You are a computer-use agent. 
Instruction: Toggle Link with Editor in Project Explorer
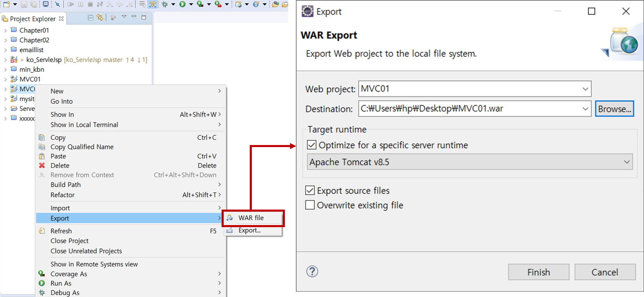100,18
